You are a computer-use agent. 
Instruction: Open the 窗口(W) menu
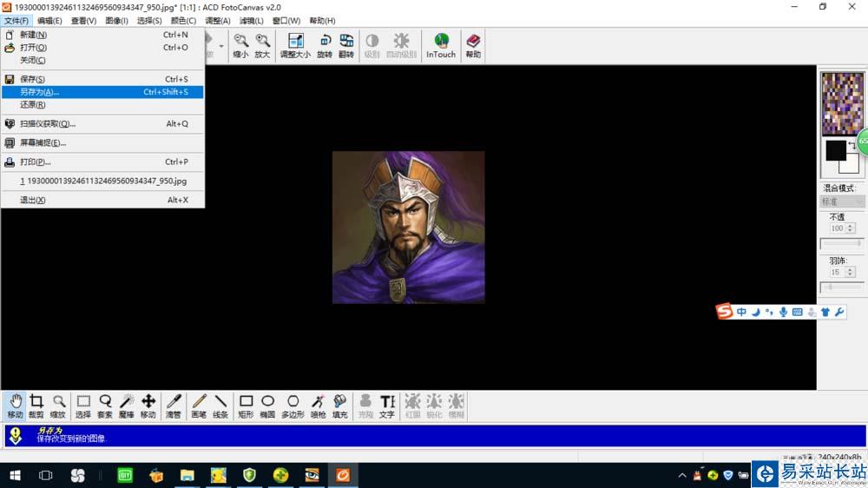coord(286,21)
